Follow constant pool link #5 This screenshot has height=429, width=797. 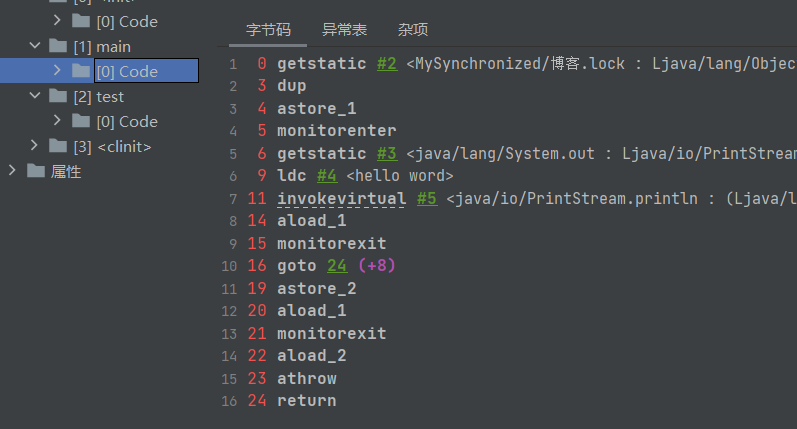pyautogui.click(x=427, y=198)
